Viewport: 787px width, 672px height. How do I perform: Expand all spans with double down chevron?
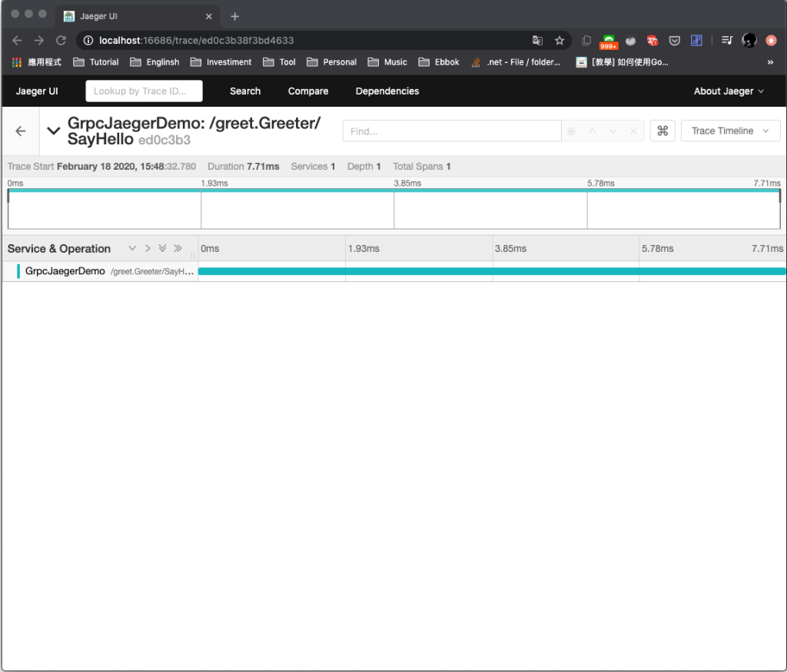[163, 248]
